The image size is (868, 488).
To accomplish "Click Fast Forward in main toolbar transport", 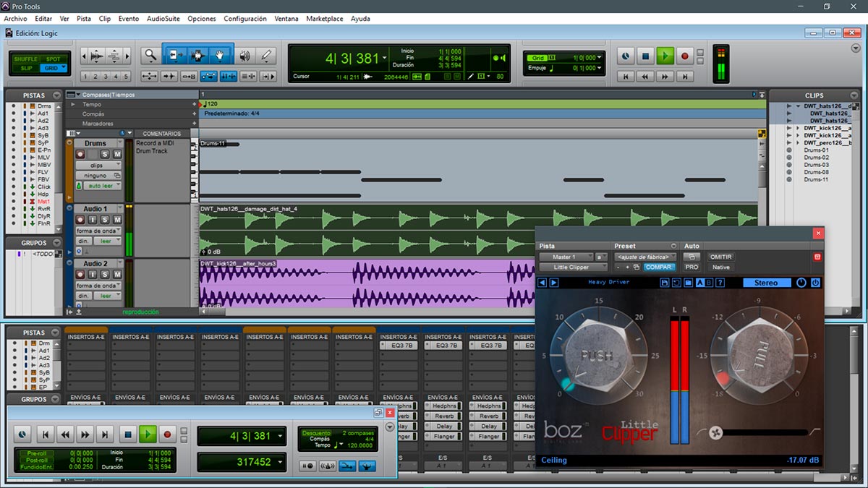I will pyautogui.click(x=665, y=76).
